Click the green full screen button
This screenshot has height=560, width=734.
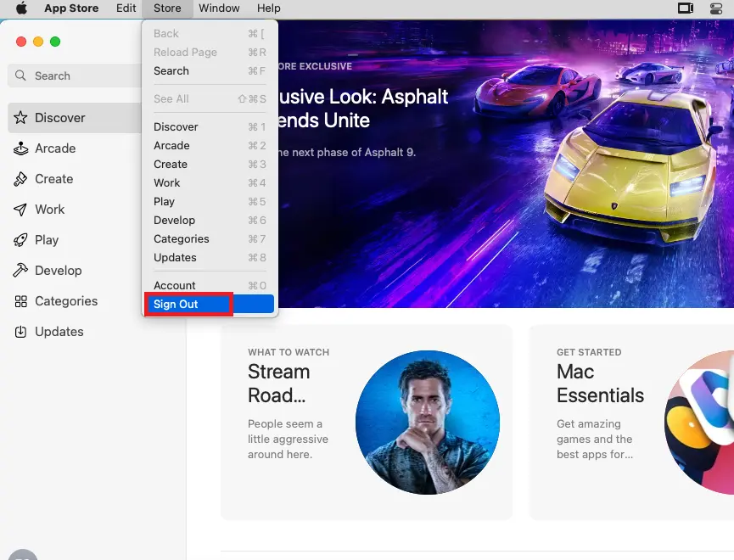coord(55,42)
